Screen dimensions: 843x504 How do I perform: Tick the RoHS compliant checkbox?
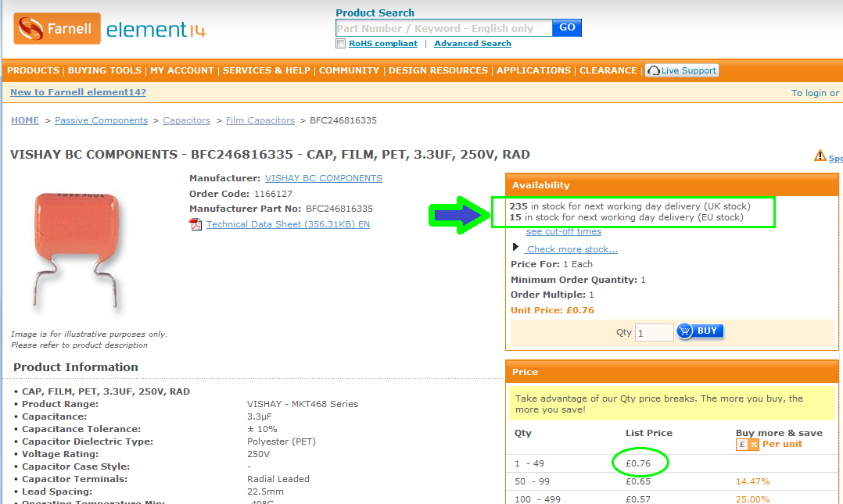point(340,44)
